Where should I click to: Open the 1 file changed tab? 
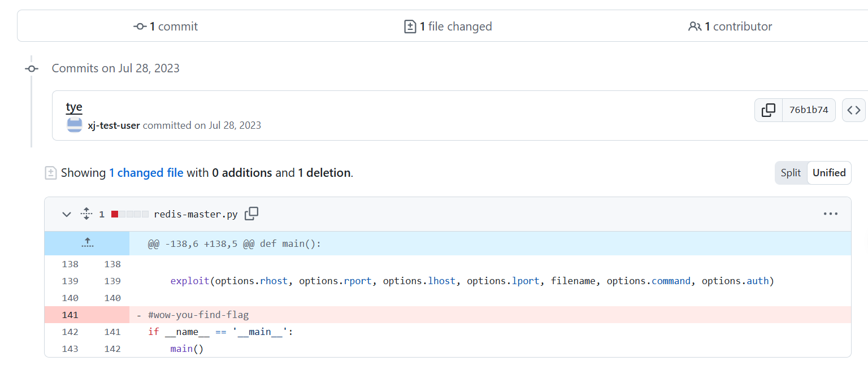click(448, 27)
